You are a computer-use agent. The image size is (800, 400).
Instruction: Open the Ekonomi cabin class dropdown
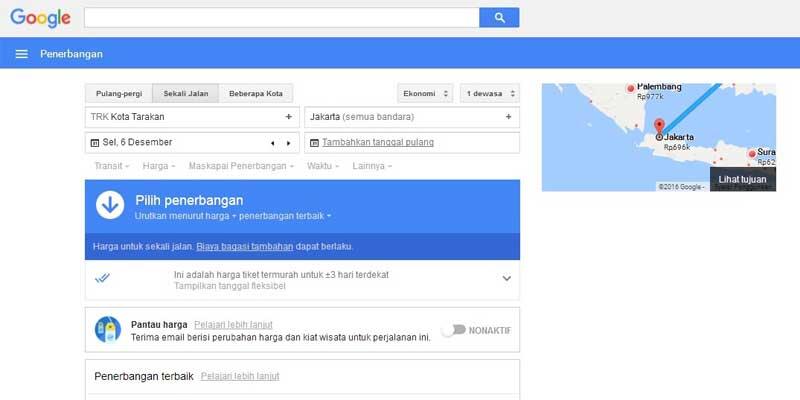425,93
